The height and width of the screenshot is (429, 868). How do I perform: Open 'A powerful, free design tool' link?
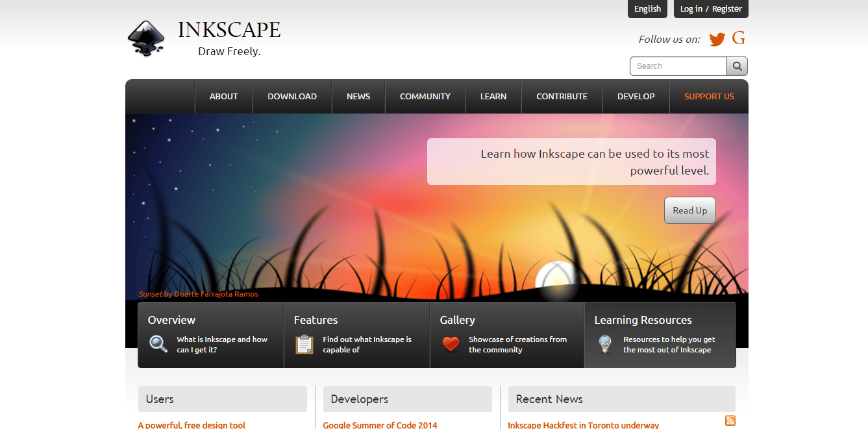click(192, 425)
